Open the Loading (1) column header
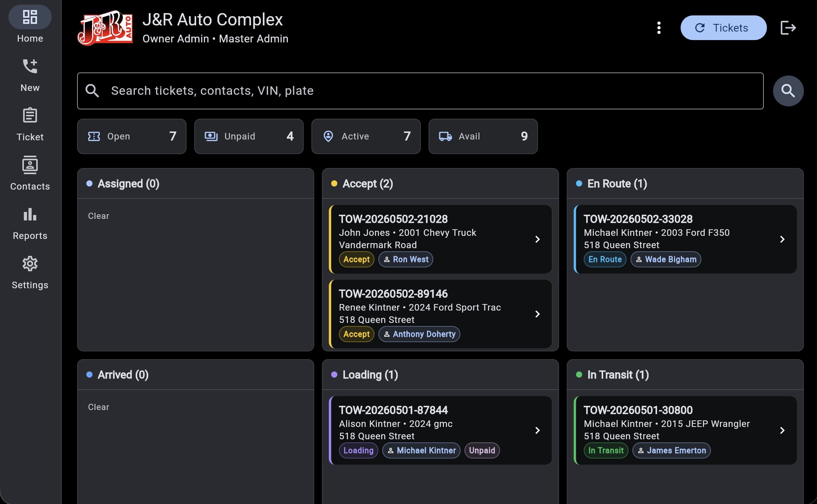The height and width of the screenshot is (504, 817). (440, 375)
